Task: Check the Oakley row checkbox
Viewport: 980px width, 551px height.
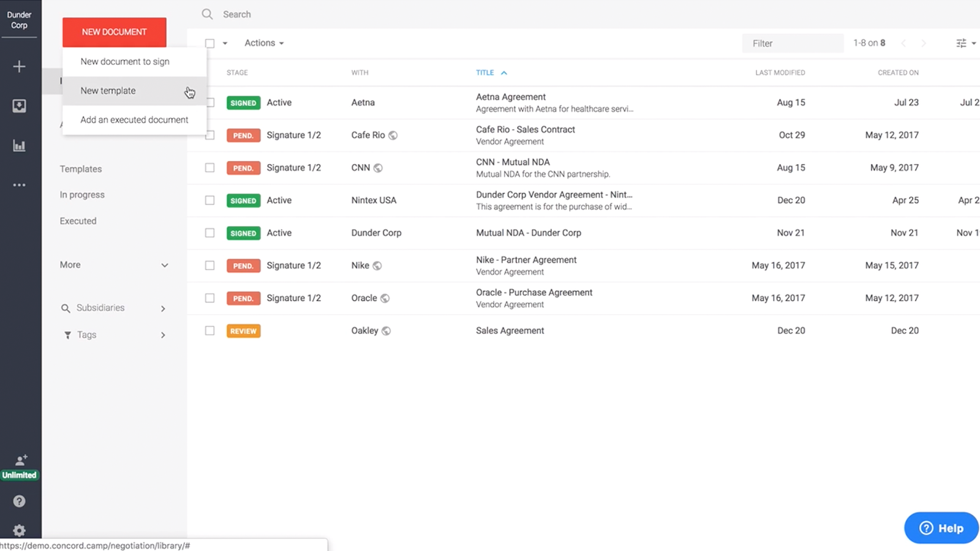Action: [210, 331]
